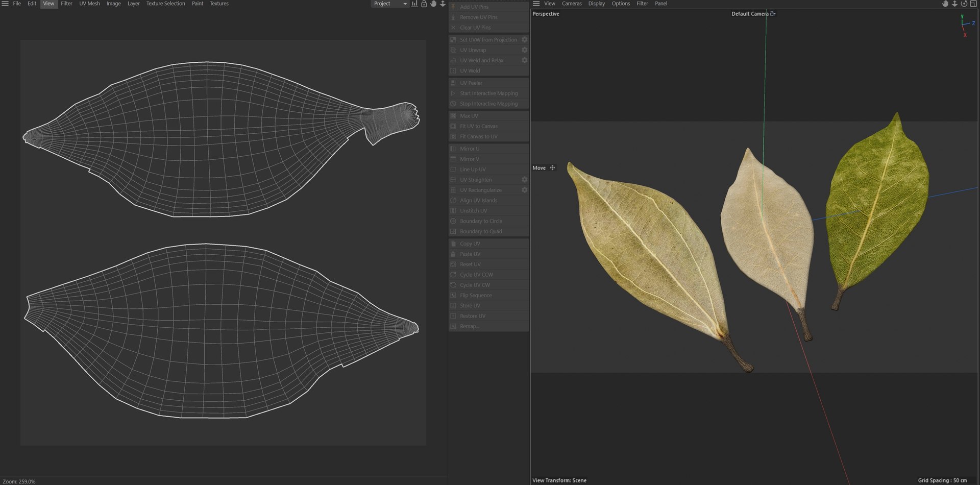The height and width of the screenshot is (485, 980).
Task: Apply the Mirror U command
Action: point(488,149)
